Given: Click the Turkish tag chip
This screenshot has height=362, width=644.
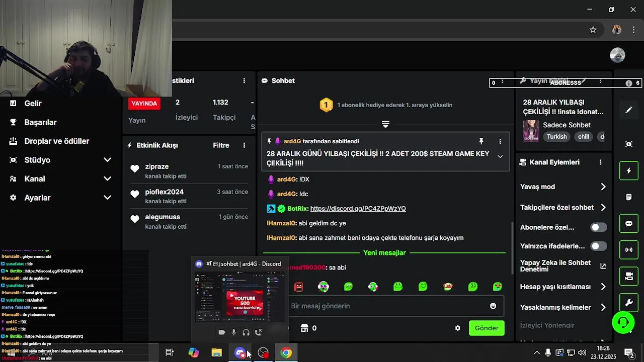Looking at the screenshot, I should (556, 137).
